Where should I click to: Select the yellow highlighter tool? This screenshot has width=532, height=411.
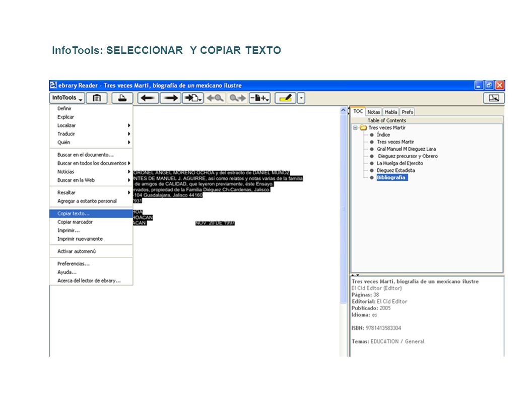285,98
